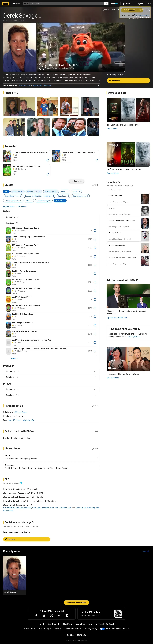Open info icon for Cool Cat Fights Coronavirus row
This screenshot has width=153, height=644.
pyautogui.click(x=95, y=274)
